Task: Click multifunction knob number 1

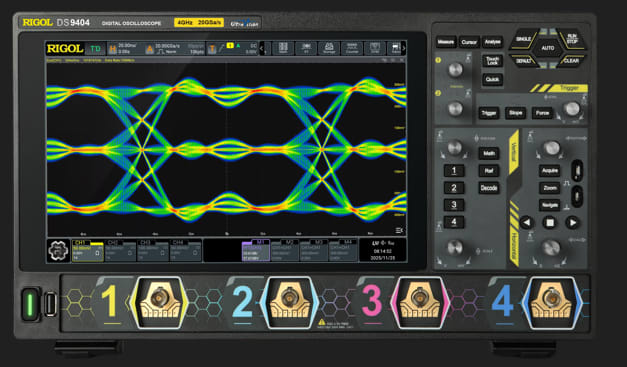Action: pyautogui.click(x=455, y=70)
